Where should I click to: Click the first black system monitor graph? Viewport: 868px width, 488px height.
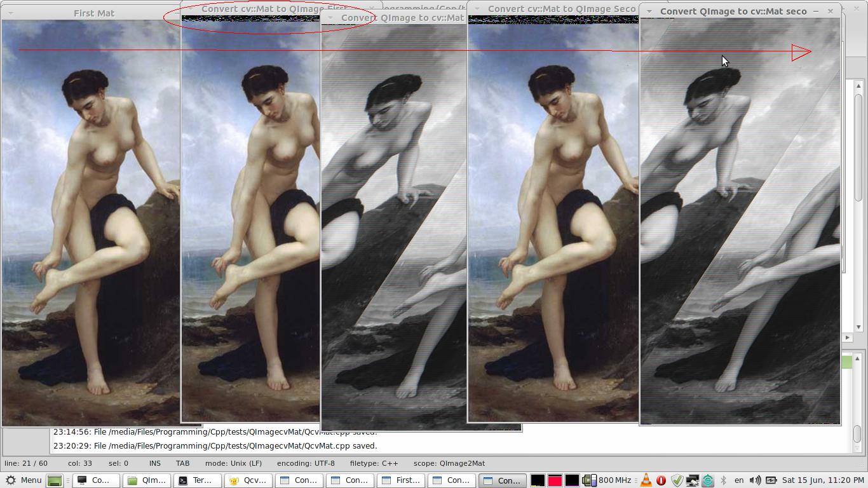click(538, 480)
